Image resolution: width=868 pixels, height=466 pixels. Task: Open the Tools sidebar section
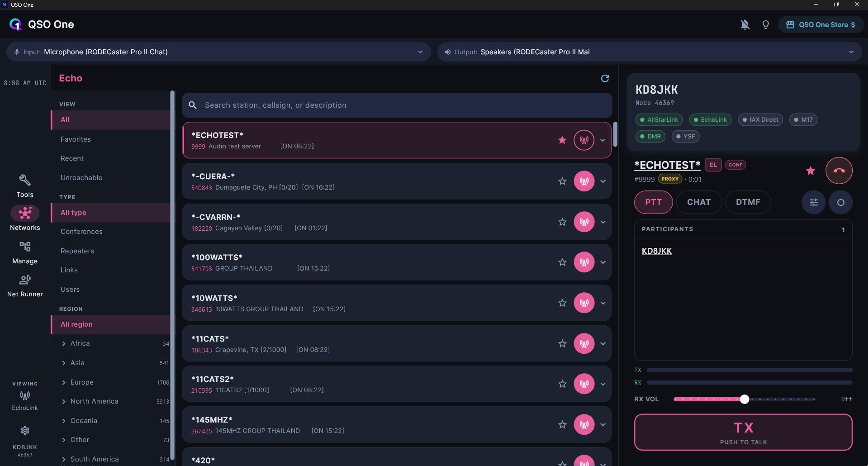25,186
